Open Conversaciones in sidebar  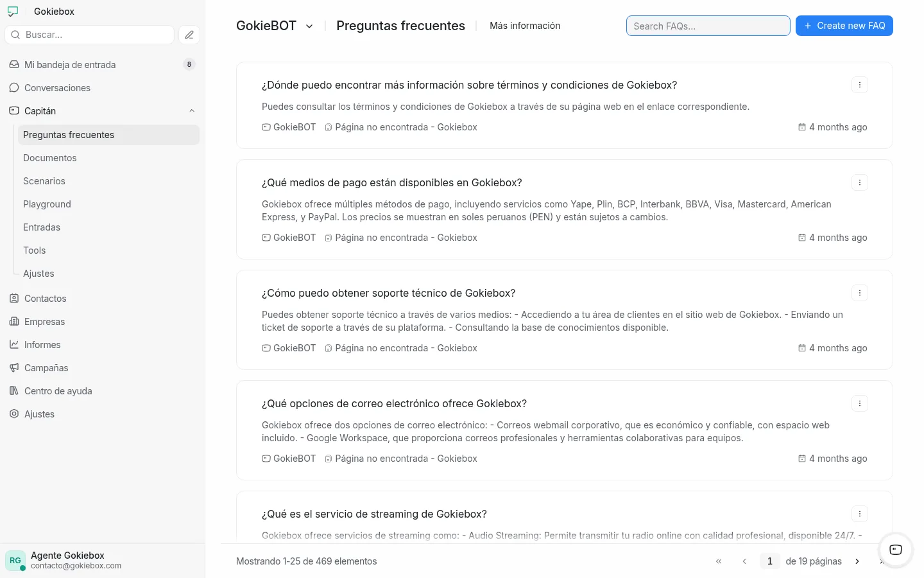tap(103, 88)
